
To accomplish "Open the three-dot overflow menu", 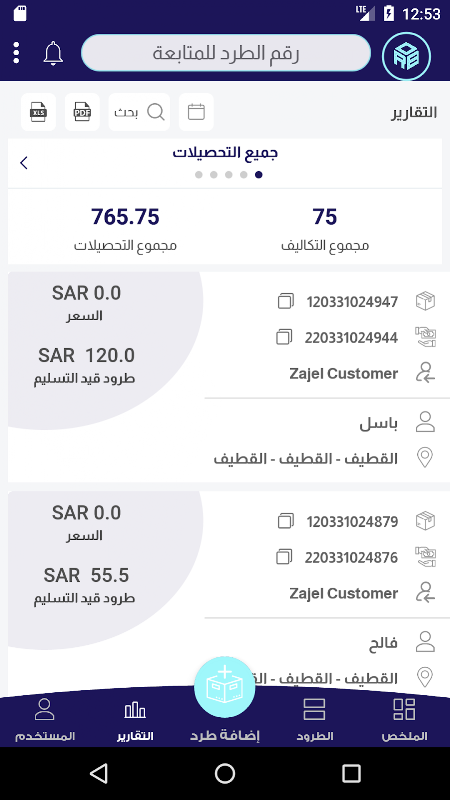I will [x=16, y=53].
